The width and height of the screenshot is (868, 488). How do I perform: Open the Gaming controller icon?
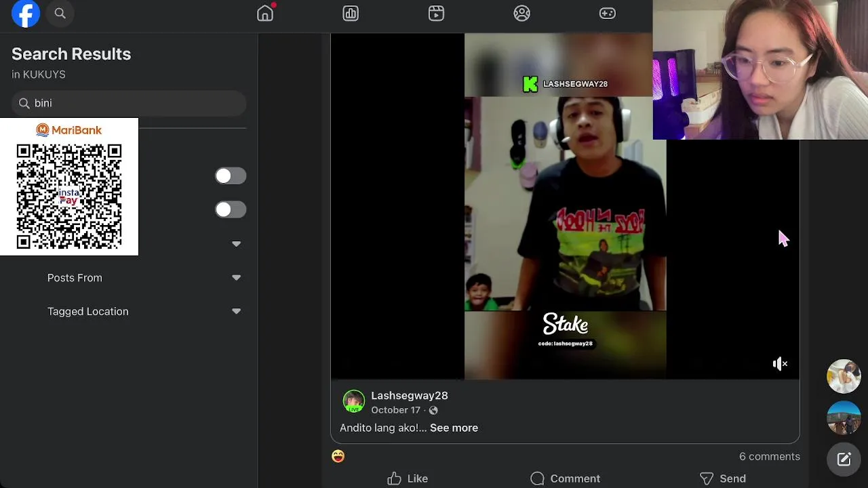point(607,14)
